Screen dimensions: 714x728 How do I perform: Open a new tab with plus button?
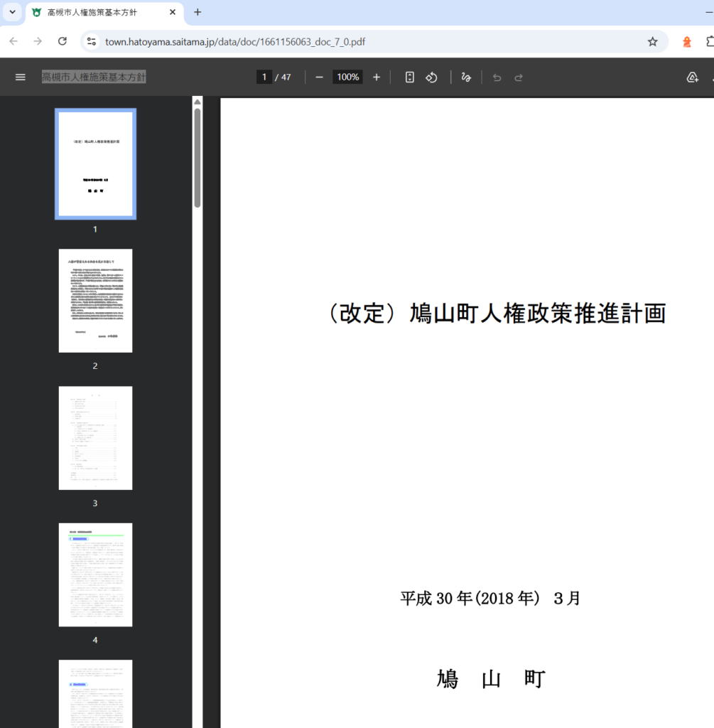click(x=198, y=12)
